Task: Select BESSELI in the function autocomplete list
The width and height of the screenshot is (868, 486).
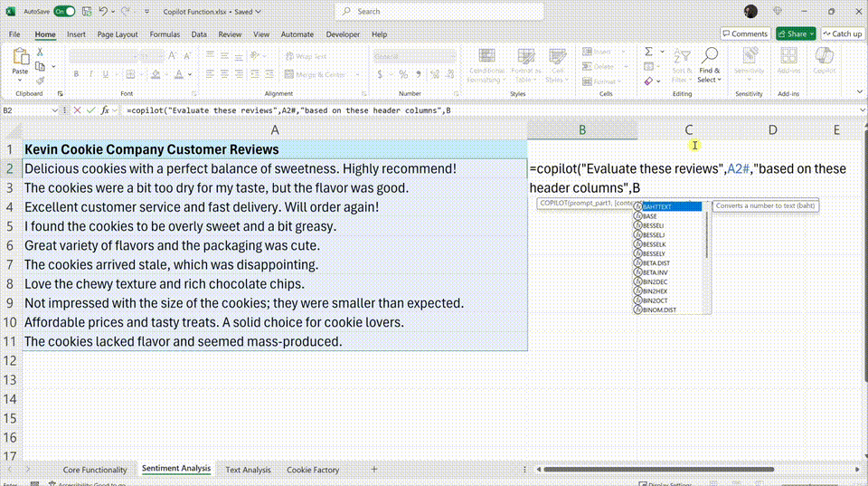Action: pos(667,225)
